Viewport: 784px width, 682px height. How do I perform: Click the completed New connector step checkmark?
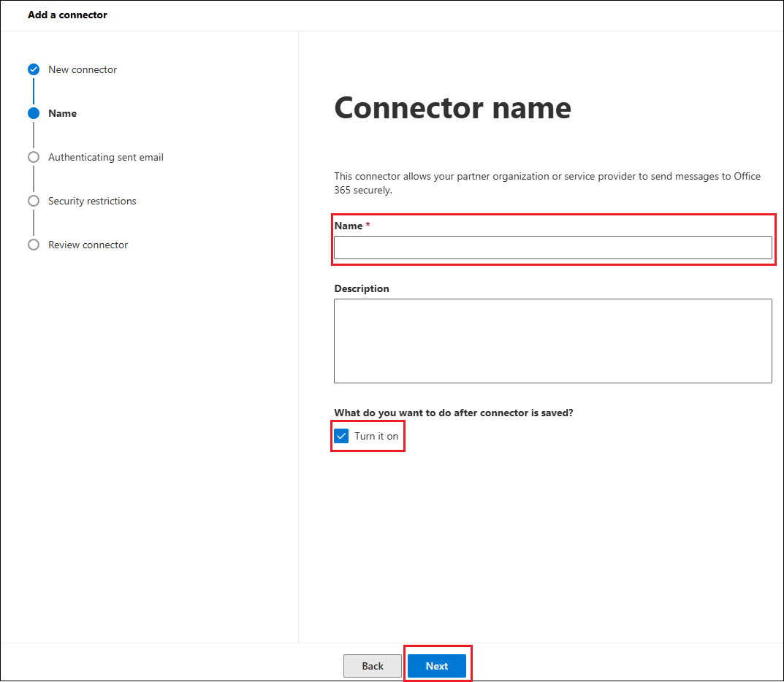34,69
